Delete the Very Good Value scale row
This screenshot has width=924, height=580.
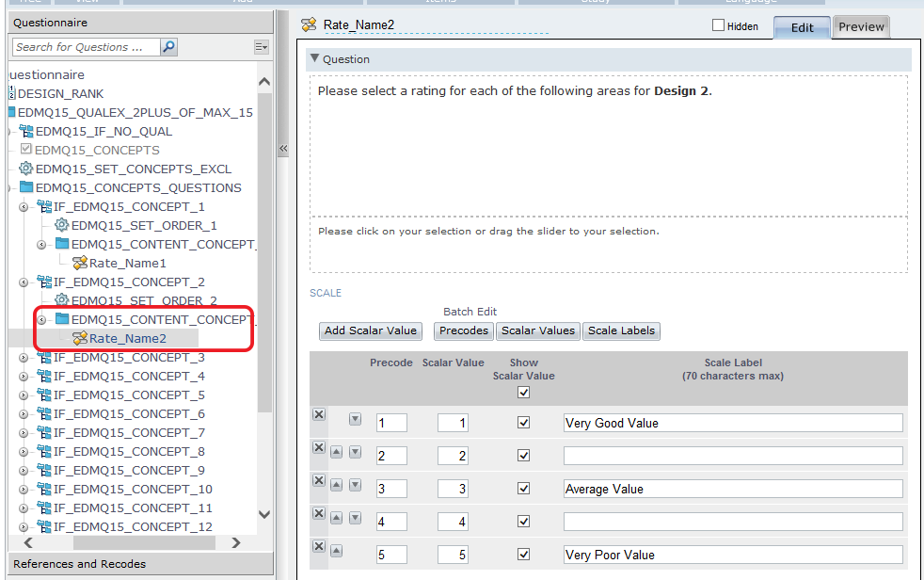tap(319, 414)
